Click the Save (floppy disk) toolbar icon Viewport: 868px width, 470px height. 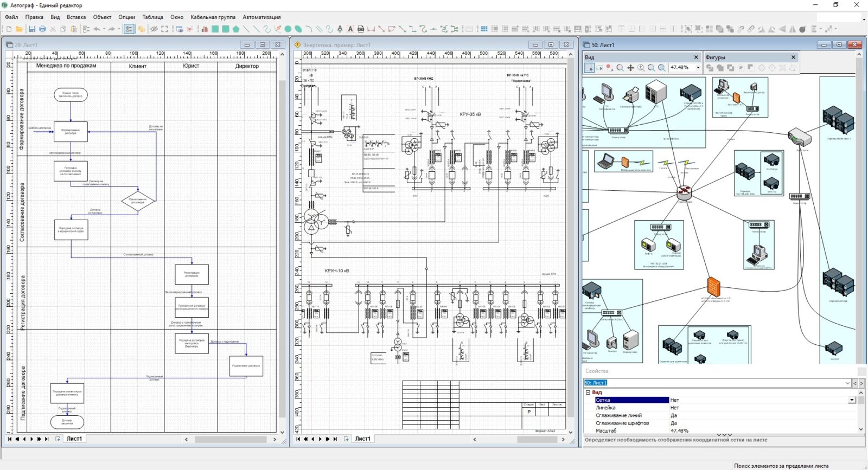coord(32,29)
